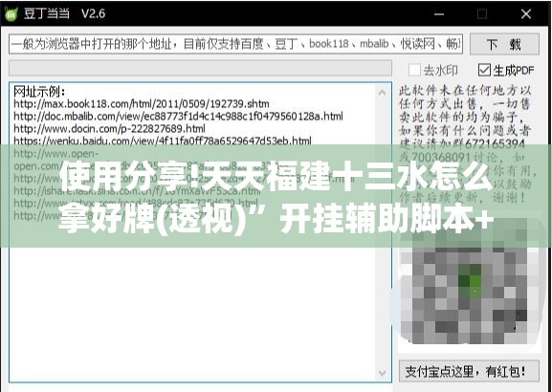Click the wenku.baidu.com example URL line
Screen dimensions: 552x392
click(x=163, y=141)
